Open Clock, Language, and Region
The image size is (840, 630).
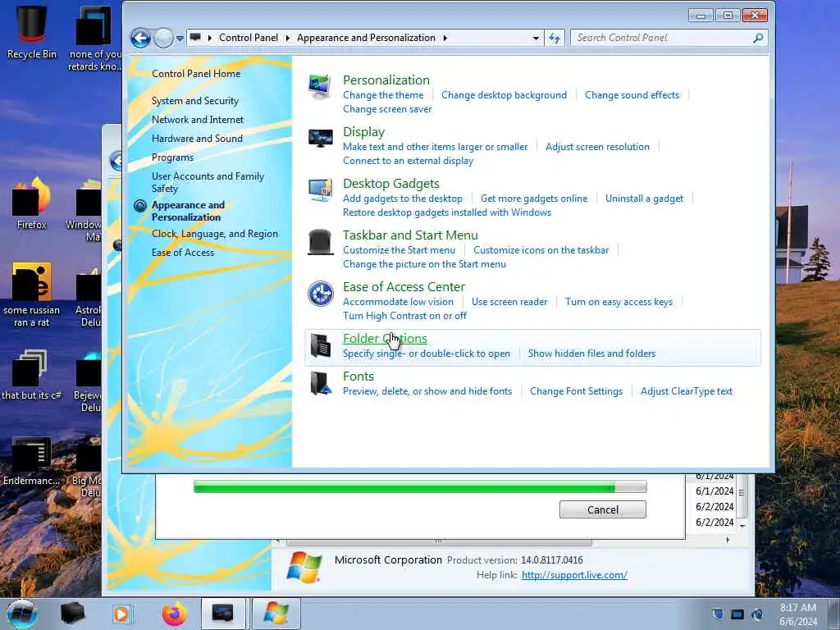tap(215, 234)
